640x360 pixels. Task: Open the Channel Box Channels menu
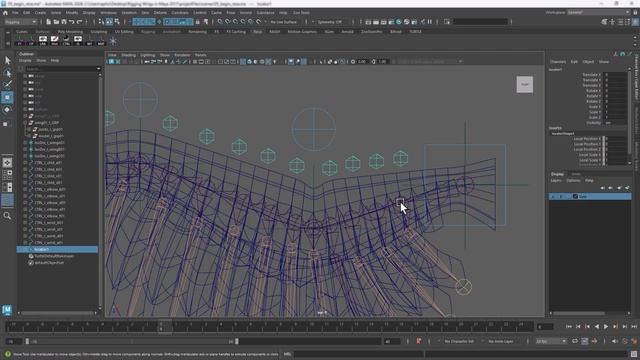tap(558, 62)
